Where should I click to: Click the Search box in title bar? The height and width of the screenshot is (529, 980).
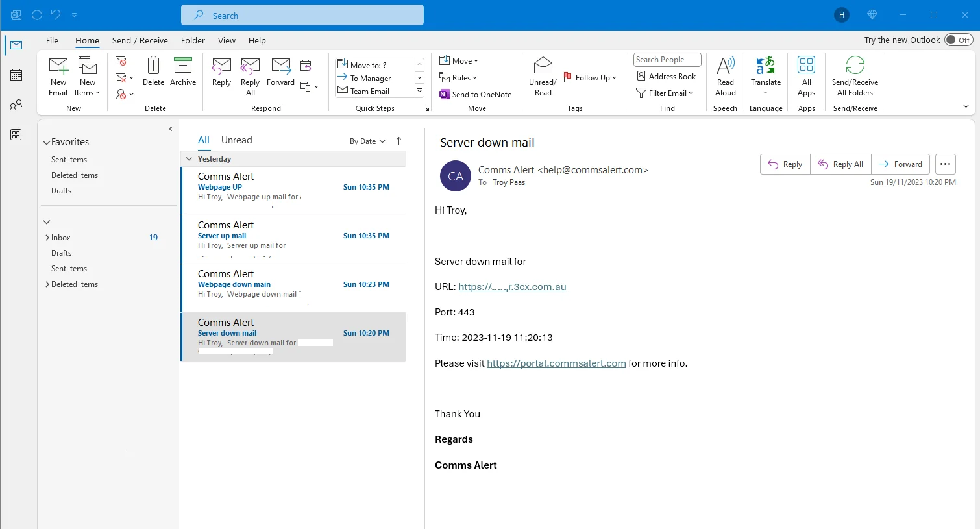tap(302, 15)
